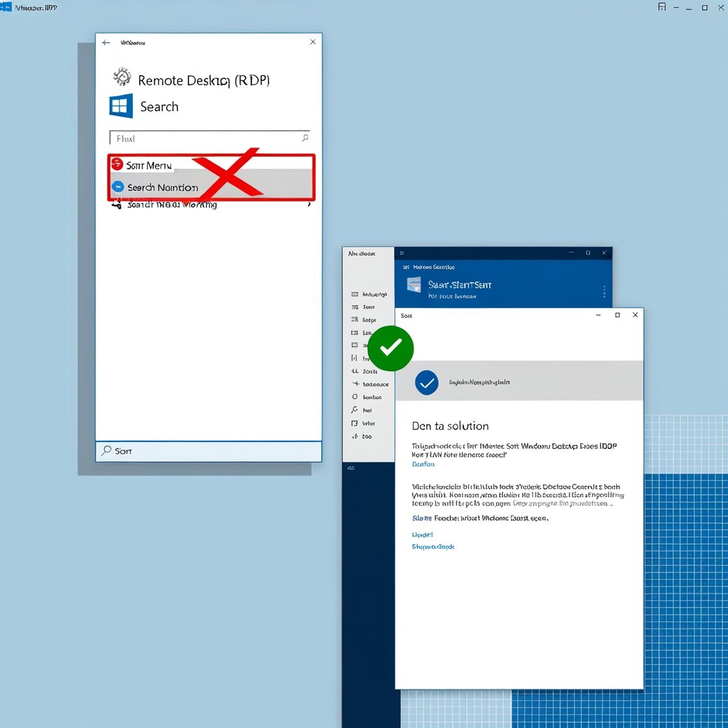
Task: Click the magnifier icon in the search field
Action: click(x=305, y=138)
